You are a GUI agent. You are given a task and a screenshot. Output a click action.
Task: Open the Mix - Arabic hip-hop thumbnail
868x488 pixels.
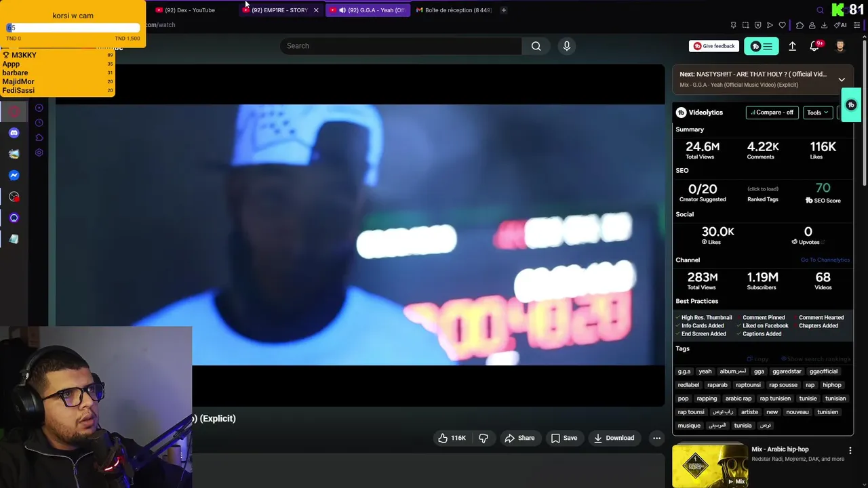point(709,465)
